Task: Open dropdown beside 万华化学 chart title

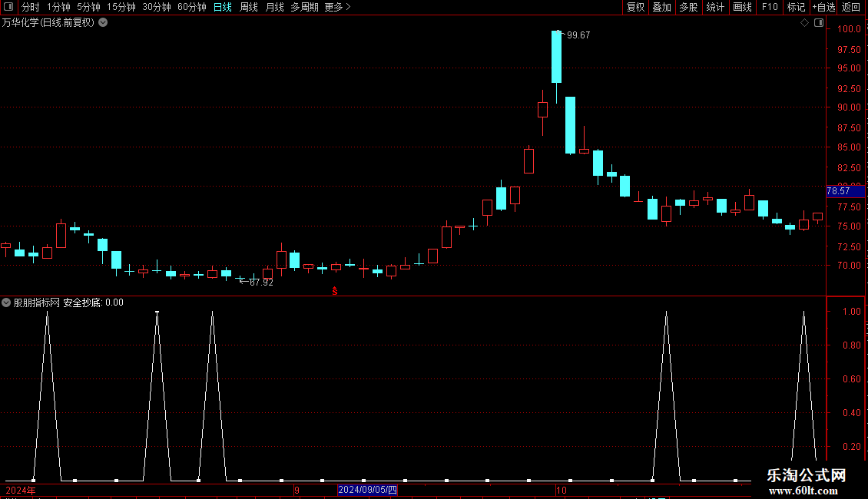Action: 103,23
